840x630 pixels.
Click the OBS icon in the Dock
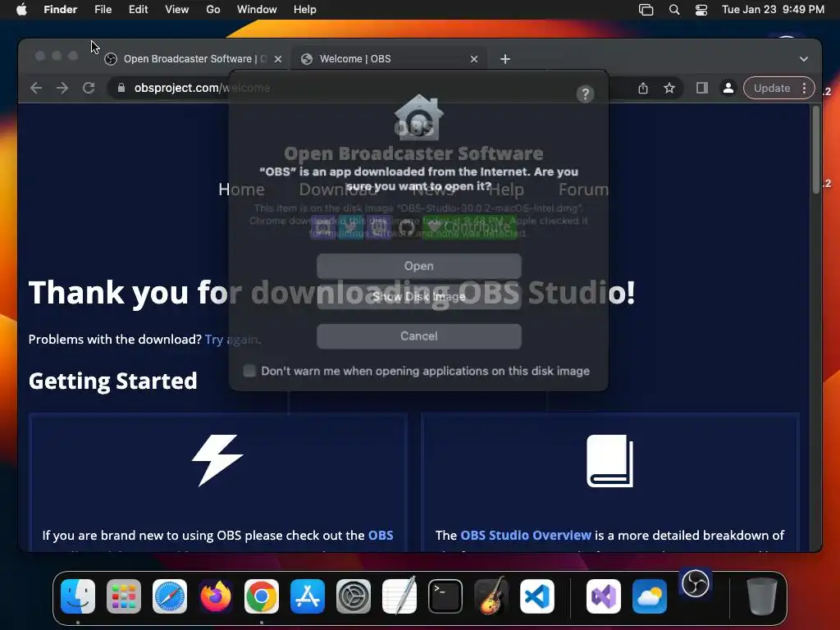click(x=696, y=584)
